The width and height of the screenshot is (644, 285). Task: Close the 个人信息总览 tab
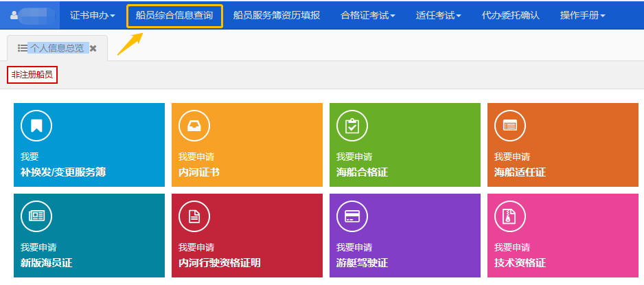click(x=93, y=48)
